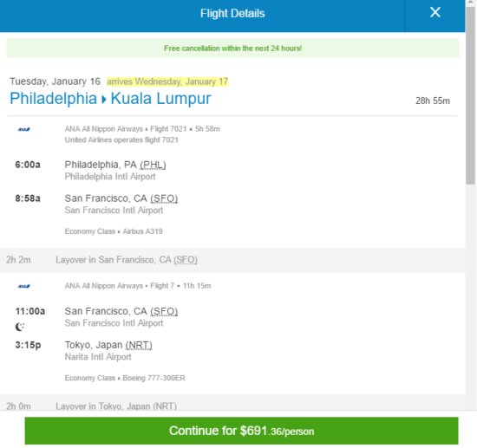Click the NRT airport code for Tokyo
The height and width of the screenshot is (448, 477).
[x=139, y=345]
